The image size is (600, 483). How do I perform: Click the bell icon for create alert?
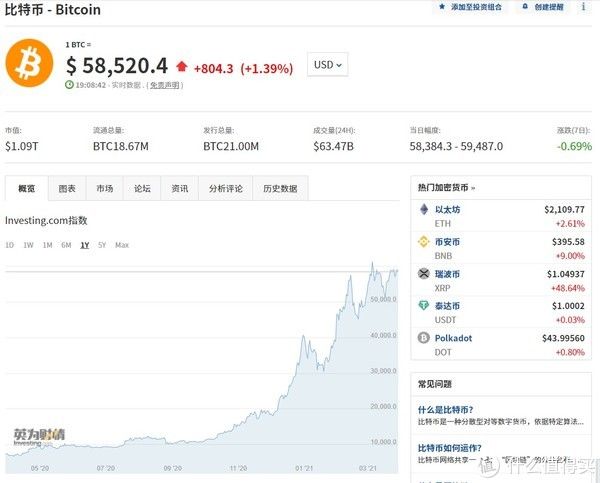(x=525, y=7)
